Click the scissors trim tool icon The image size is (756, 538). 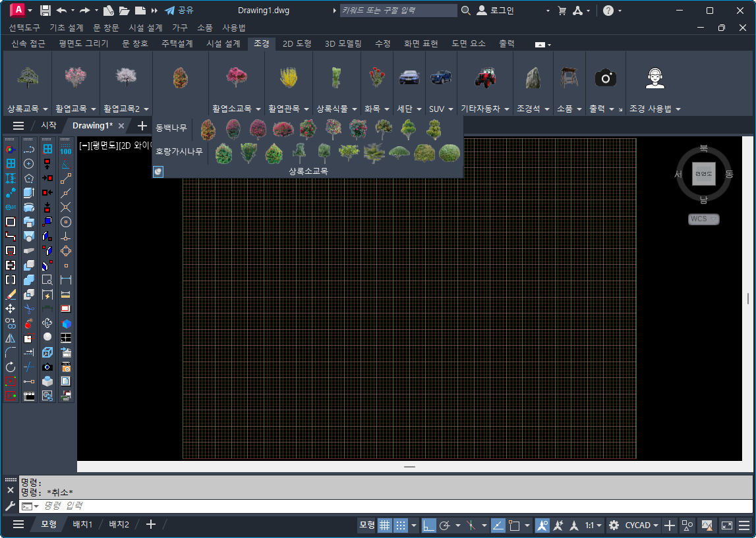click(x=29, y=308)
